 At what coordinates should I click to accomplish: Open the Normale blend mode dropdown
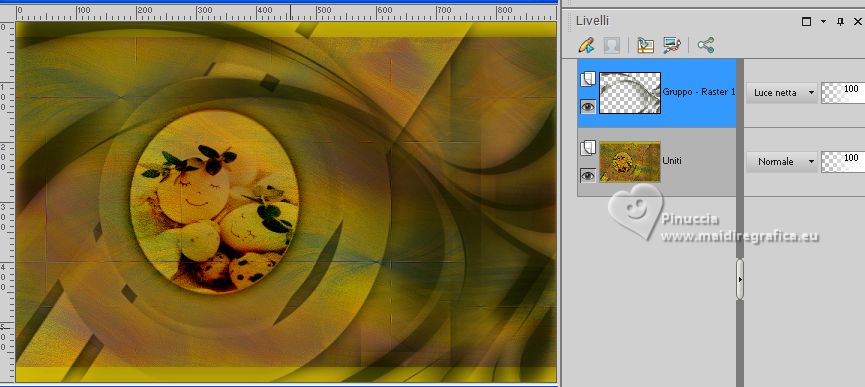[x=782, y=162]
